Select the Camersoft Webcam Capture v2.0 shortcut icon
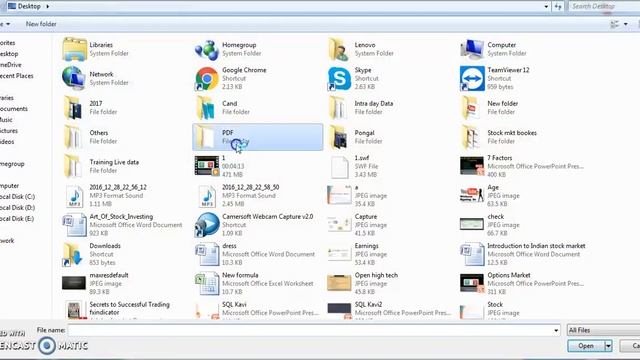 [x=207, y=225]
